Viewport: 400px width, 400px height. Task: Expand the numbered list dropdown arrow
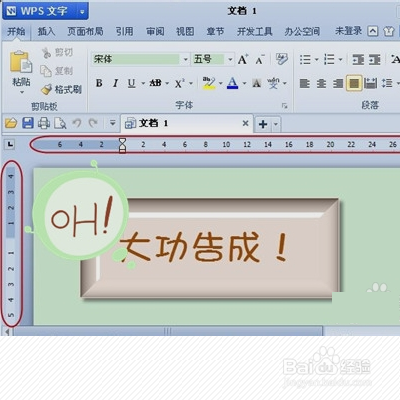coord(340,60)
